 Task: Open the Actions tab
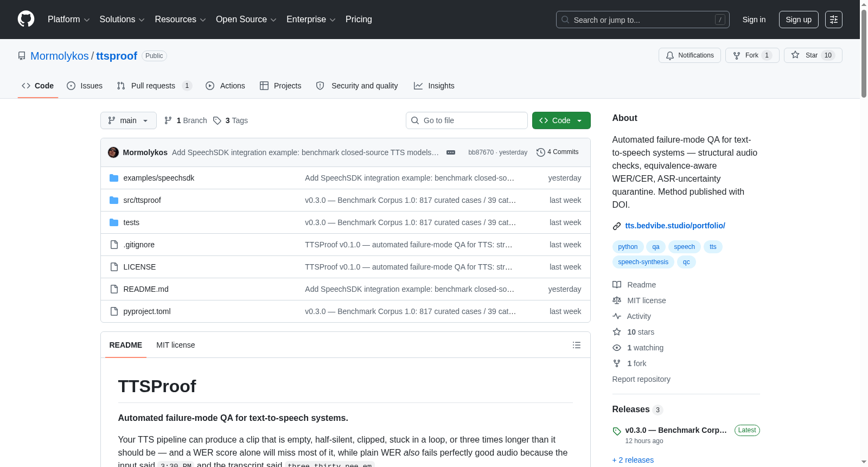[225, 86]
